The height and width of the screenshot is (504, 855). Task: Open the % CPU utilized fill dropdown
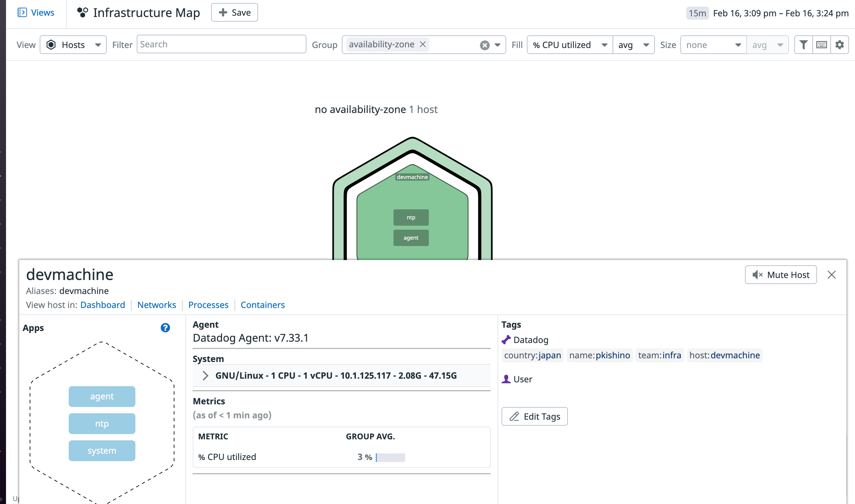point(570,45)
